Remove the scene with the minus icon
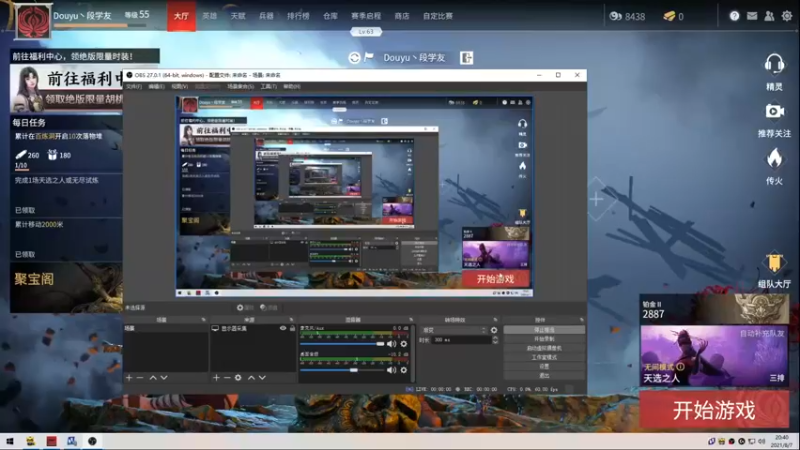 (140, 378)
